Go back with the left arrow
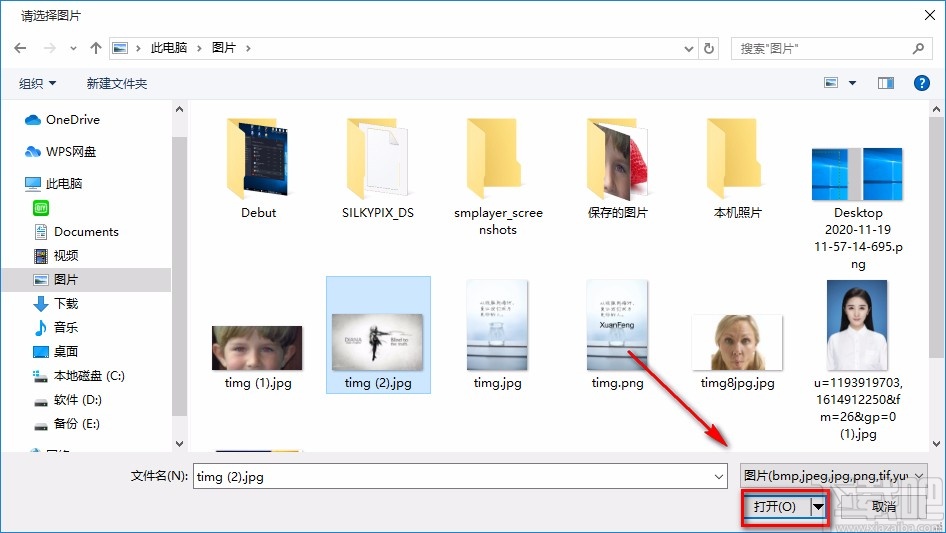The image size is (946, 533). click(x=20, y=48)
